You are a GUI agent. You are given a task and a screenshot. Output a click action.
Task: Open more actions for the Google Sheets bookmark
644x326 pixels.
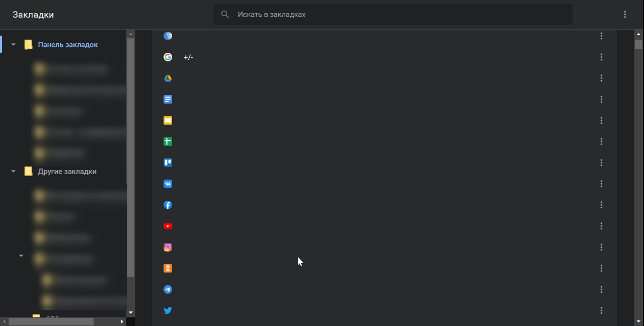coord(601,142)
